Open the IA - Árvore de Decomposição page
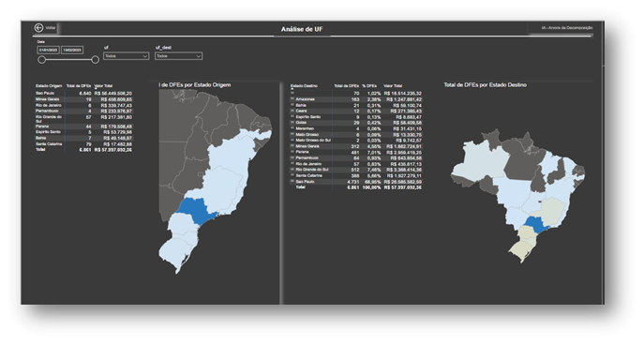This screenshot has height=344, width=644. pyautogui.click(x=567, y=28)
